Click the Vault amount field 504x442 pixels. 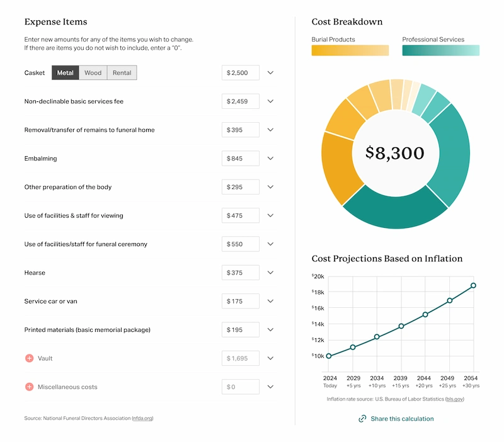coord(241,358)
